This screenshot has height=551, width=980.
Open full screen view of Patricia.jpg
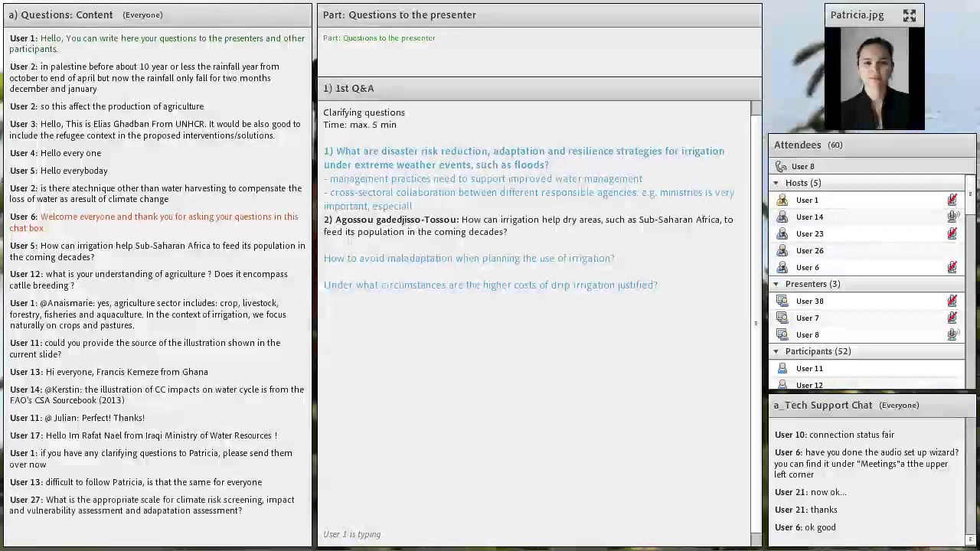(910, 15)
